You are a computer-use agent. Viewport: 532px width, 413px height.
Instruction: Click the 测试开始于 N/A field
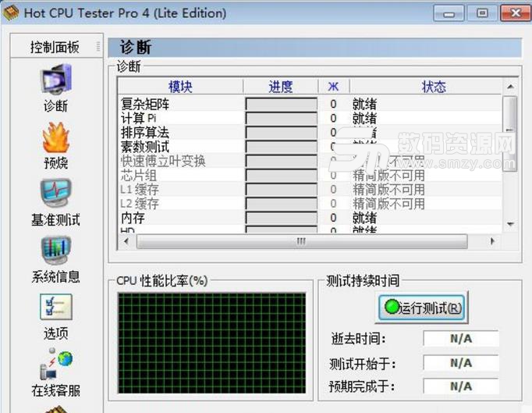[461, 363]
